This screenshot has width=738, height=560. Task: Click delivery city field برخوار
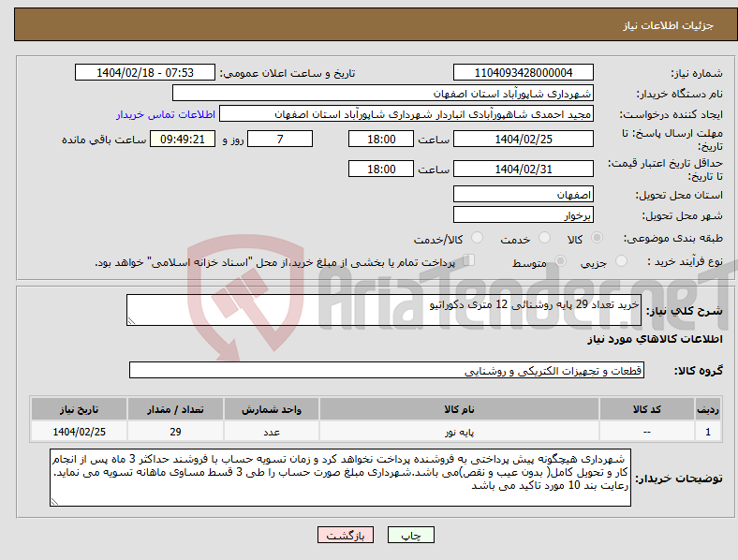pos(524,215)
